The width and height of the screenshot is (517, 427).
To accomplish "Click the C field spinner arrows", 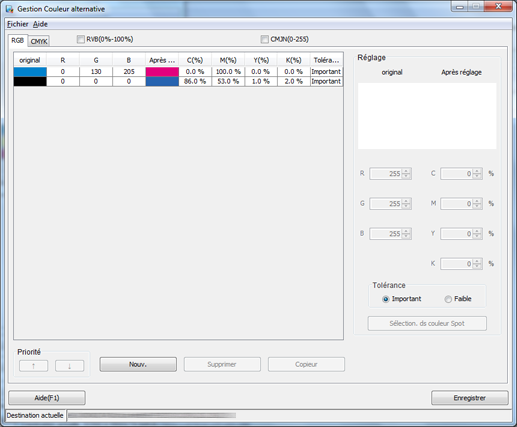I will 477,174.
